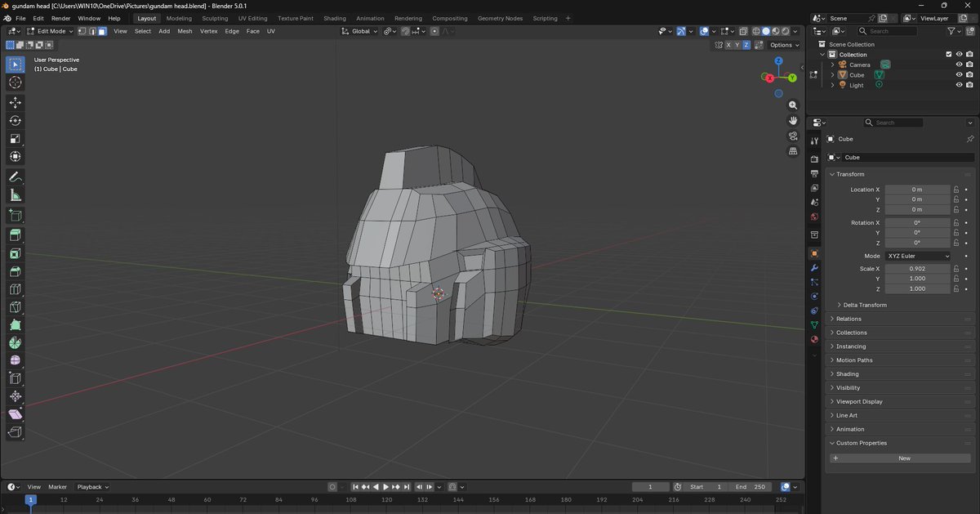The height and width of the screenshot is (514, 980).
Task: Expand the Viewport Display panel
Action: coord(899,401)
